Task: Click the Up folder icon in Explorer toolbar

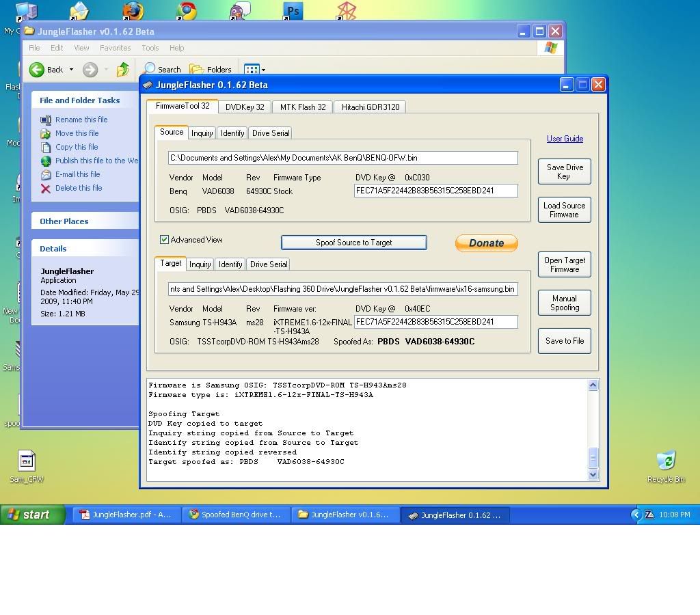Action: (123, 70)
